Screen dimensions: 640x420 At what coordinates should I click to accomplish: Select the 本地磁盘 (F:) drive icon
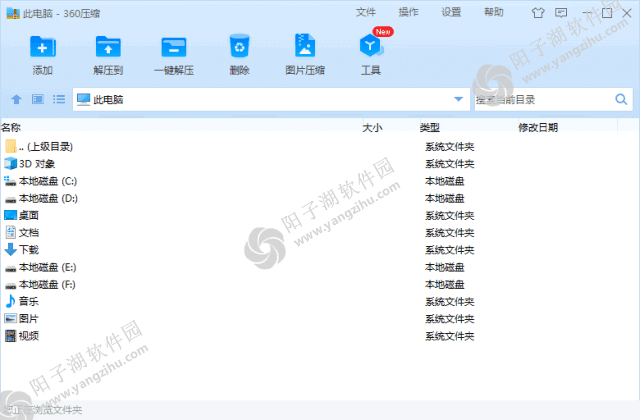10,286
